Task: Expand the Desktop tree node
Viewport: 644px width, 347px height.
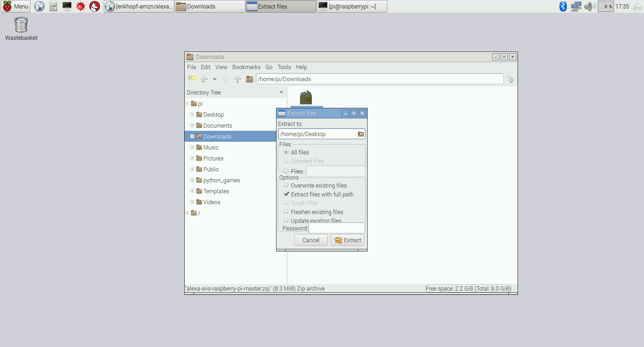Action: [192, 115]
